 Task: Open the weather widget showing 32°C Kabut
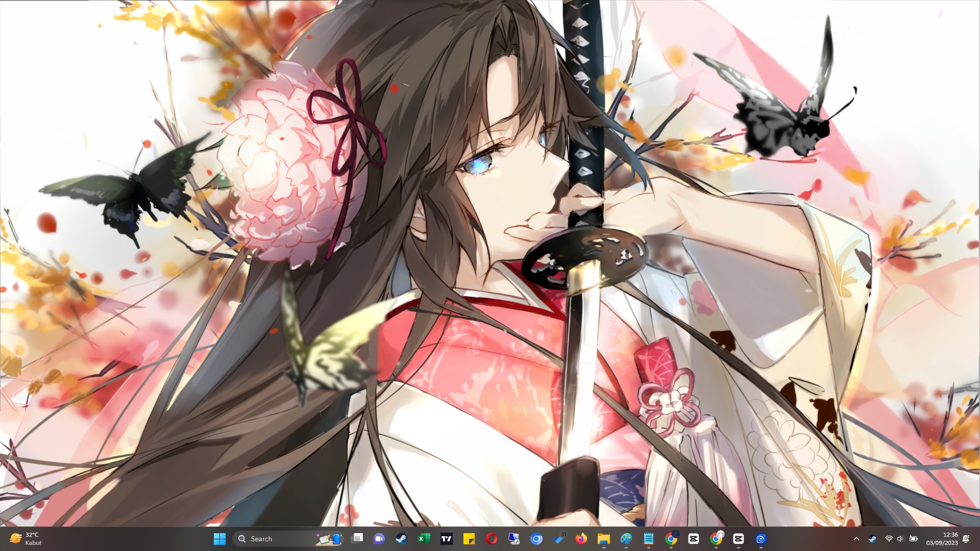(x=26, y=539)
